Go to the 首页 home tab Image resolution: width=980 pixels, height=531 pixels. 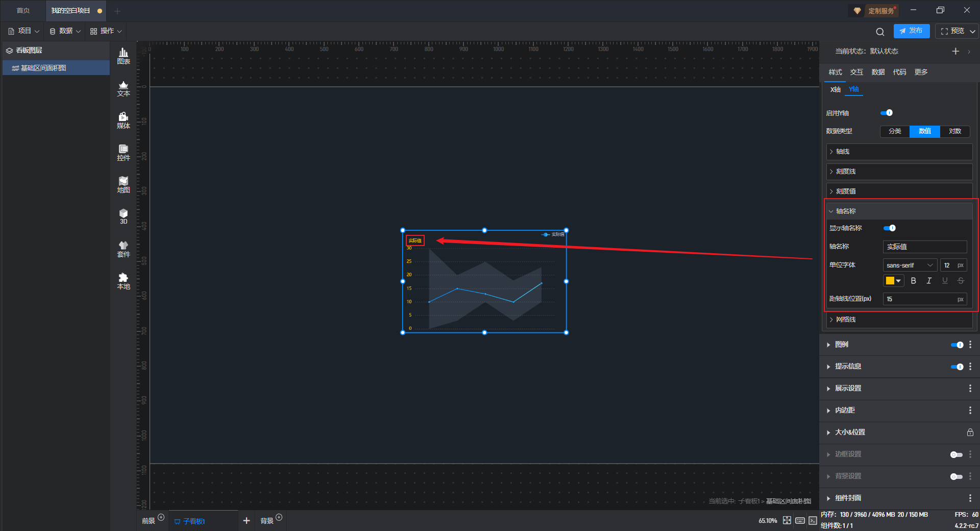(23, 11)
